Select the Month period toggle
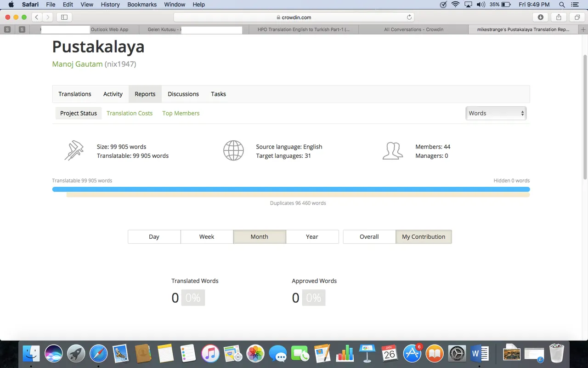 point(260,236)
